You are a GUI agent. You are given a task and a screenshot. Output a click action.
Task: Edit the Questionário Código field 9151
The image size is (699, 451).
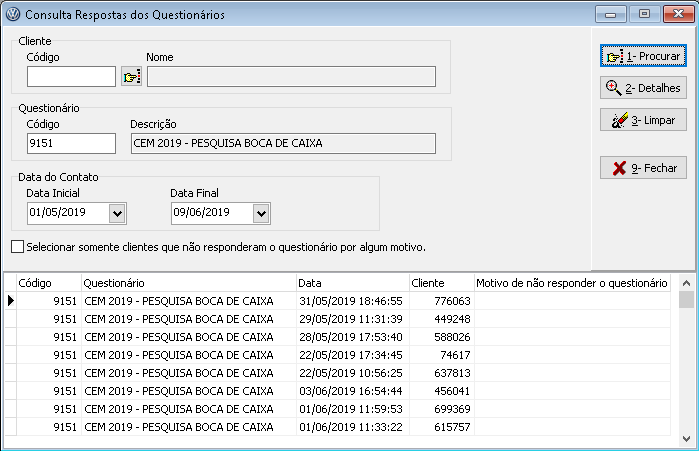[71, 144]
